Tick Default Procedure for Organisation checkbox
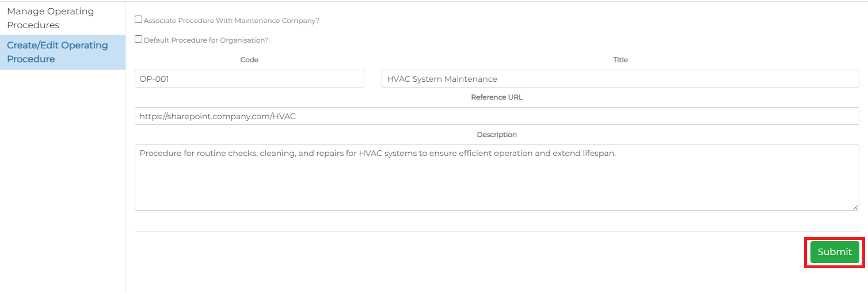Screen dimensions: 868x293 [x=138, y=39]
